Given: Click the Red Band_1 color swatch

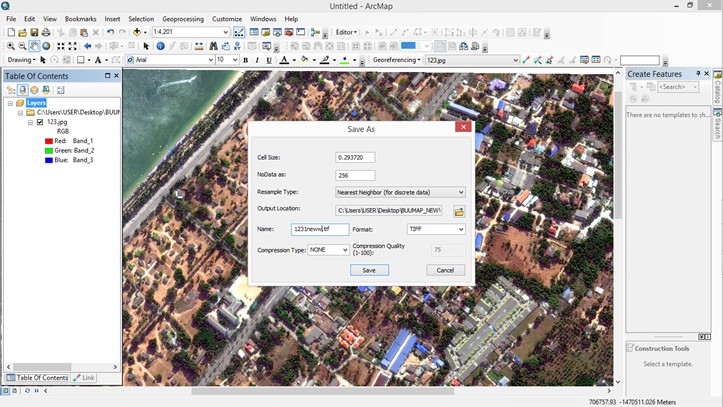Looking at the screenshot, I should [x=49, y=141].
